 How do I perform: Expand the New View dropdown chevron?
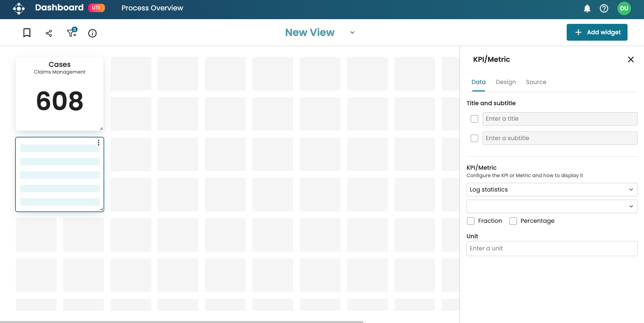(x=352, y=33)
